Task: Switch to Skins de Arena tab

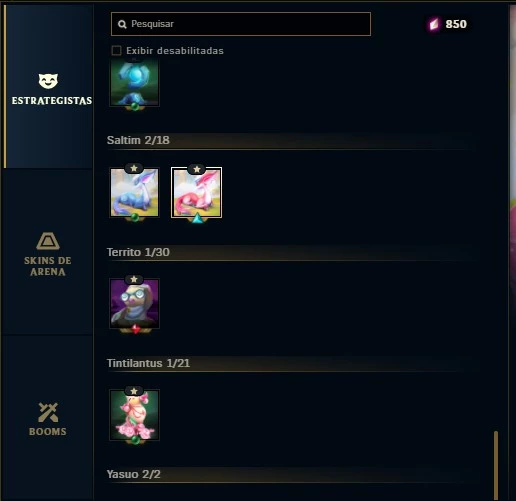Action: click(48, 253)
